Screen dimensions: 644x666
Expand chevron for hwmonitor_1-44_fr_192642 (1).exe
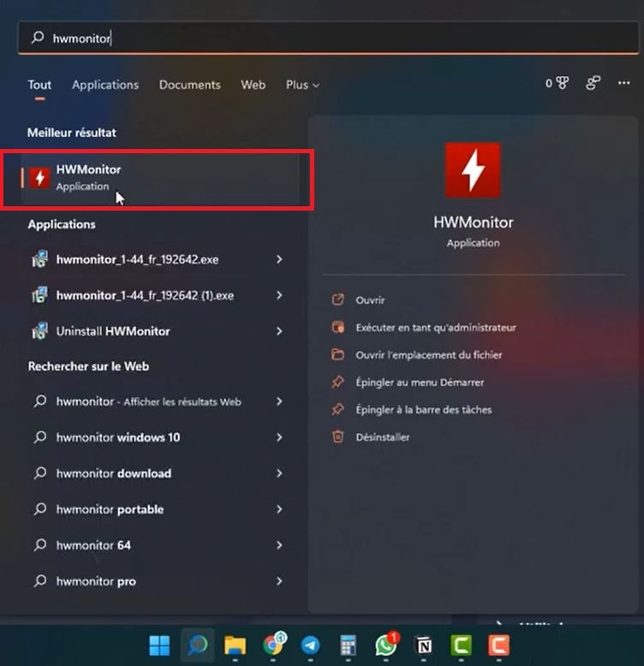[279, 295]
